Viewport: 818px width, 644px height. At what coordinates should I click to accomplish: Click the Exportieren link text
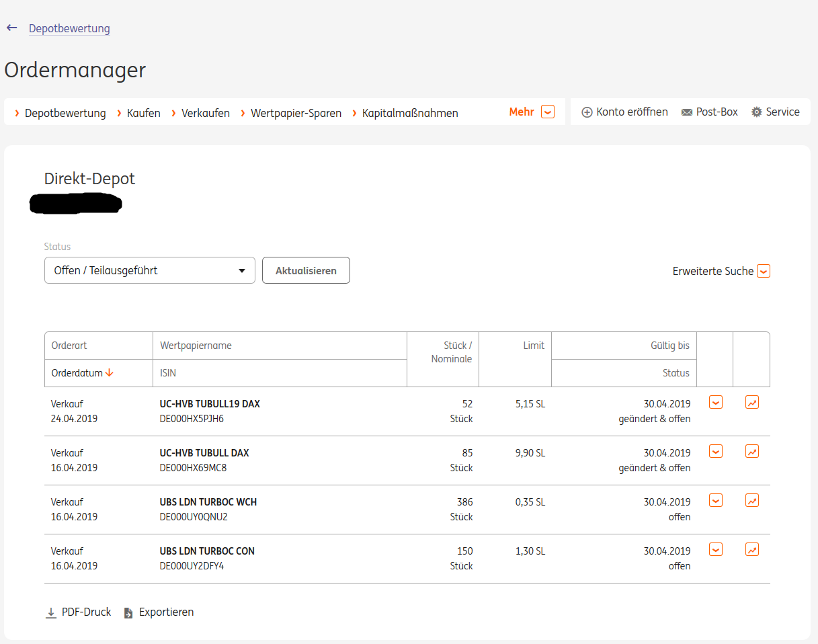[167, 612]
